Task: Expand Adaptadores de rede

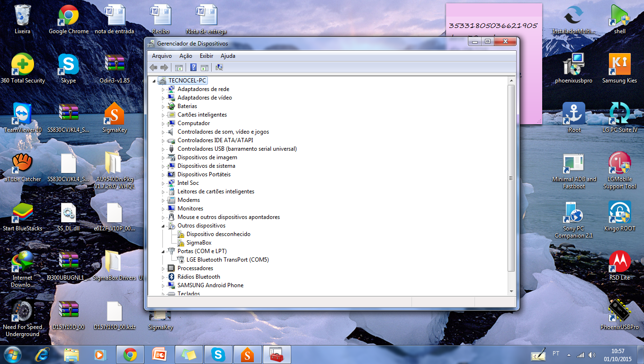Action: point(163,90)
